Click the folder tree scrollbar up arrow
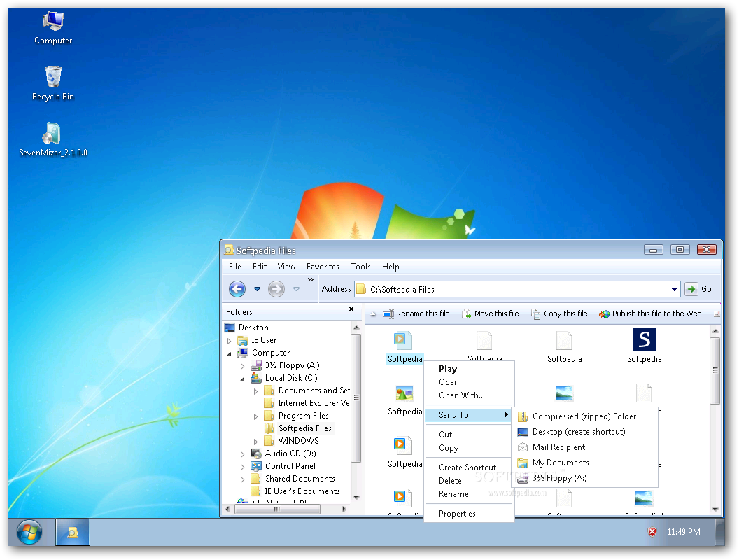 [x=356, y=328]
